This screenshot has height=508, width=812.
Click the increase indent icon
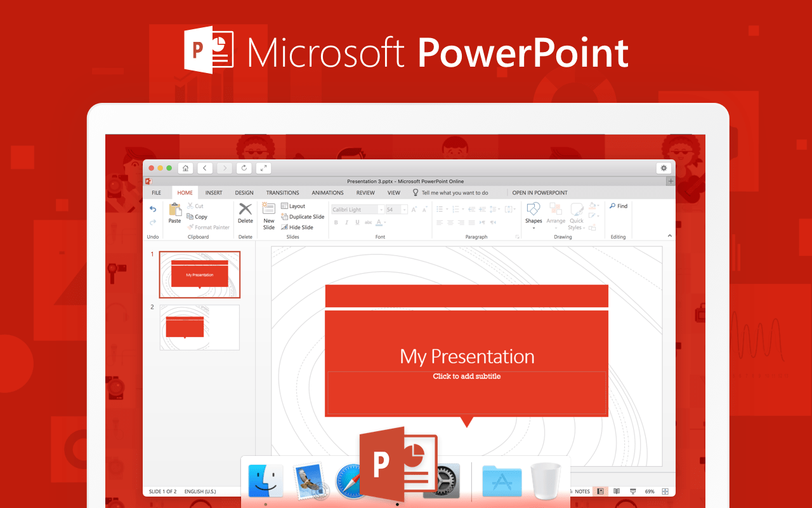point(482,209)
